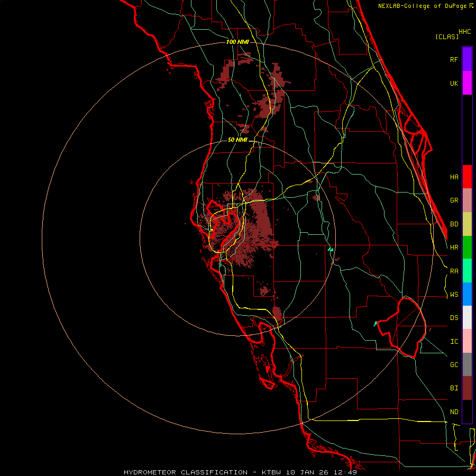Click the BI legend label
The width and height of the screenshot is (476, 476).
pos(454,388)
